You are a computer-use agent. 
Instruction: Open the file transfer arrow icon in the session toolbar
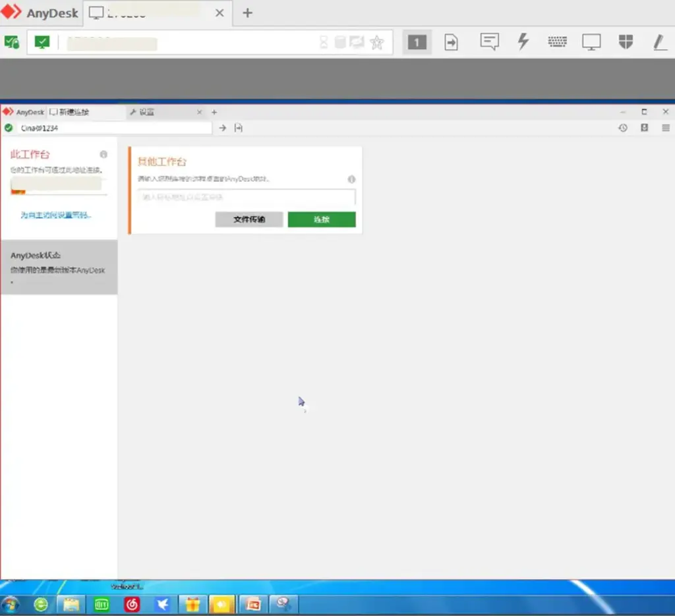tap(451, 42)
